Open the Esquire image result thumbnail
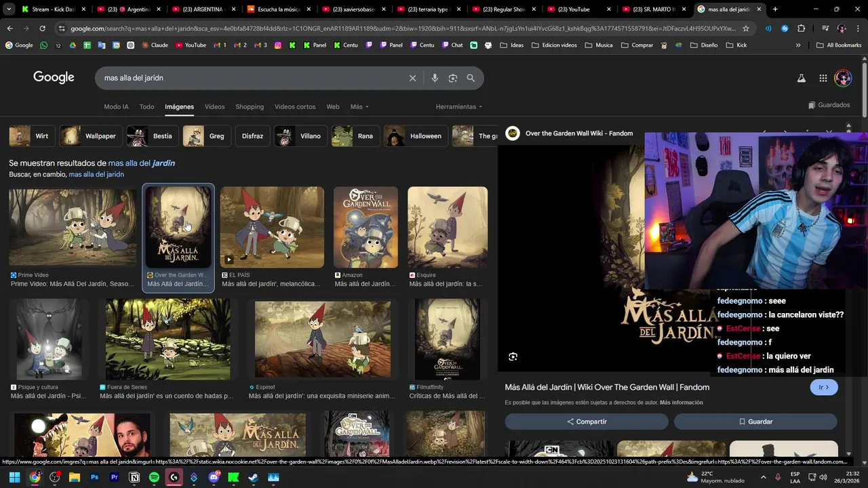Screen dimensions: 868x488 tap(448, 227)
